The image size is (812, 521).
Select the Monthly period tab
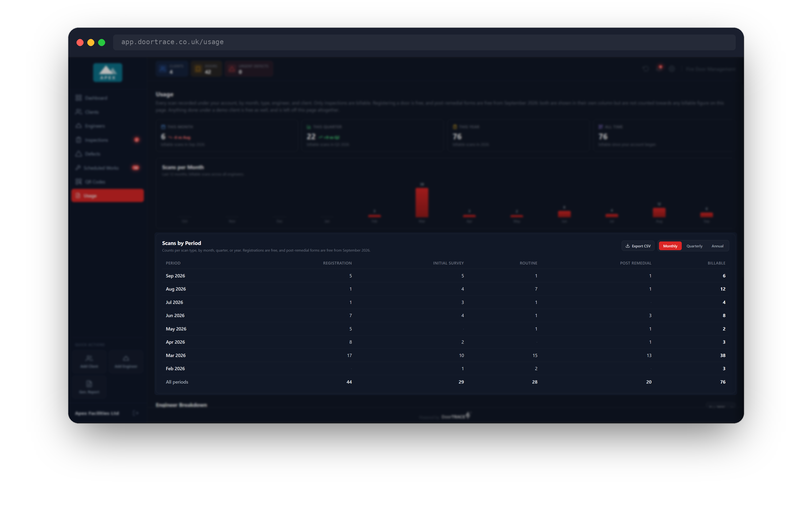(x=670, y=246)
